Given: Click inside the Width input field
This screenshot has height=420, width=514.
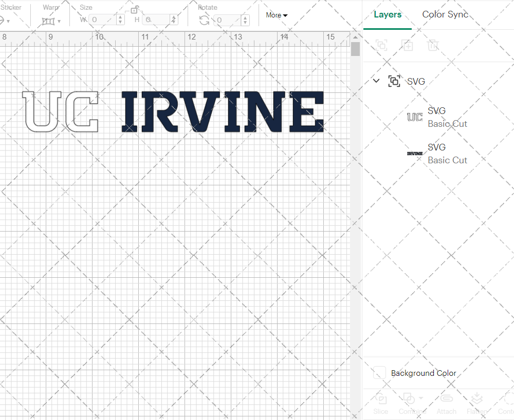Looking at the screenshot, I should (x=102, y=19).
